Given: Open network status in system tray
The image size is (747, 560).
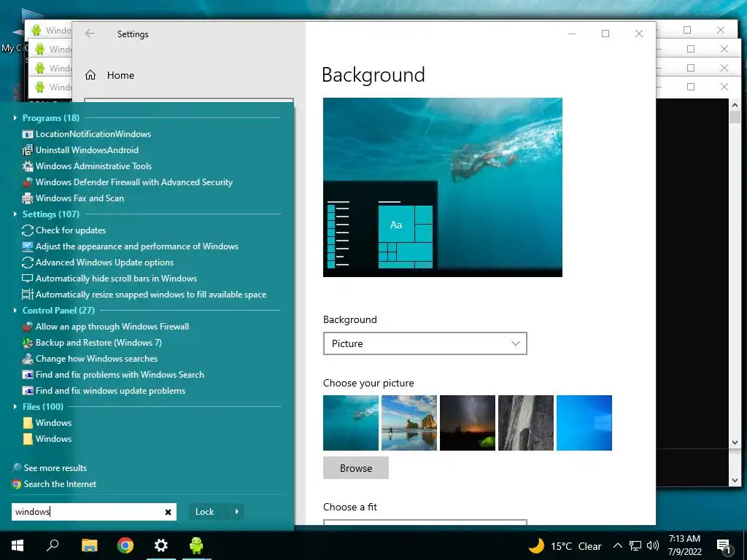Looking at the screenshot, I should pyautogui.click(x=635, y=545).
